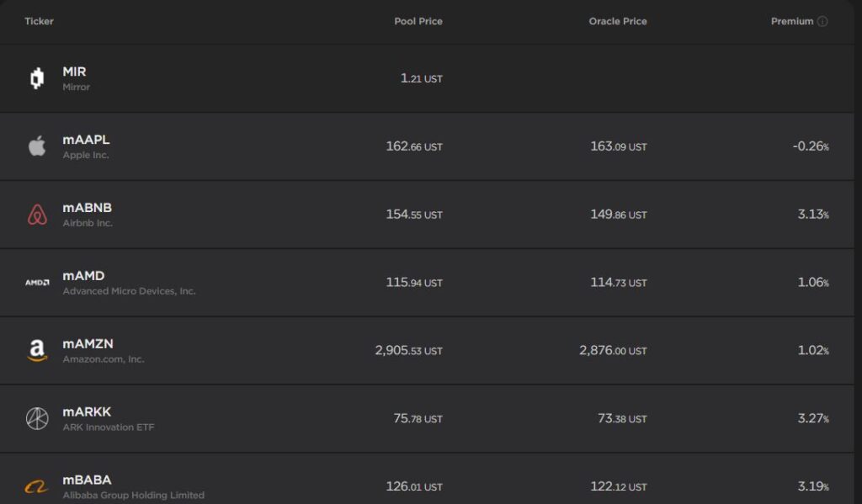Open the mARKK ticker
This screenshot has height=504, width=862.
[87, 412]
